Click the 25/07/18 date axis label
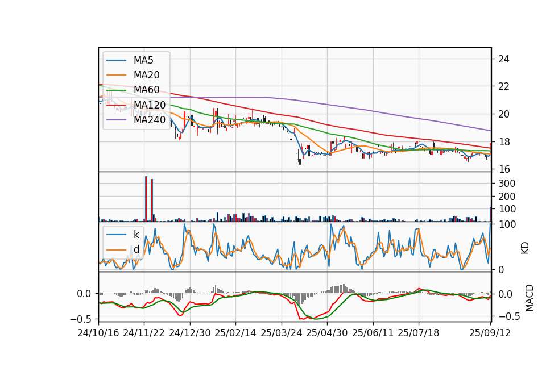546x392 pixels. [x=418, y=333]
